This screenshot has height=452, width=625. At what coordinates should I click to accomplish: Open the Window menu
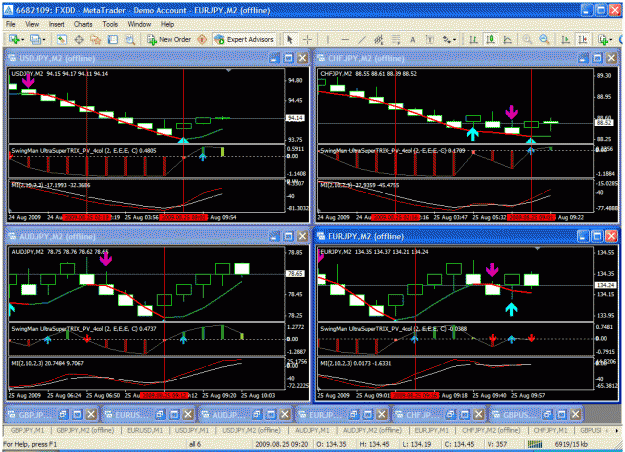tap(139, 24)
